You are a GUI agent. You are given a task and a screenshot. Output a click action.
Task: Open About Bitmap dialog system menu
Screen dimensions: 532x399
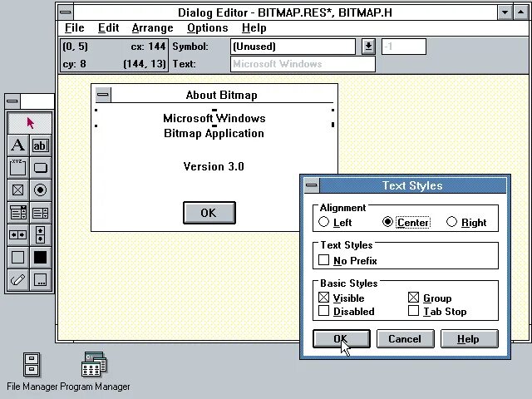tap(103, 94)
